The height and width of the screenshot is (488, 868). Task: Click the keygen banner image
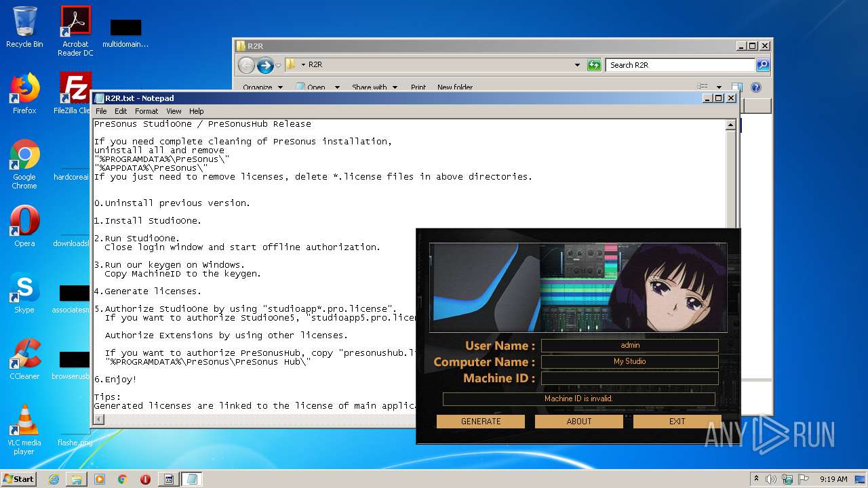pyautogui.click(x=578, y=287)
